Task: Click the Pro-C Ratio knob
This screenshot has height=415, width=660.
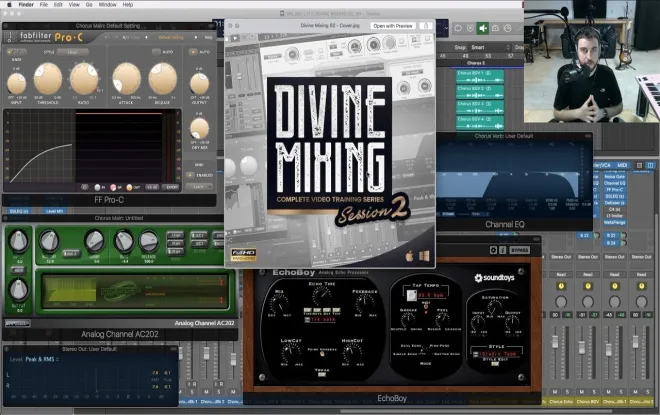Action: point(84,78)
